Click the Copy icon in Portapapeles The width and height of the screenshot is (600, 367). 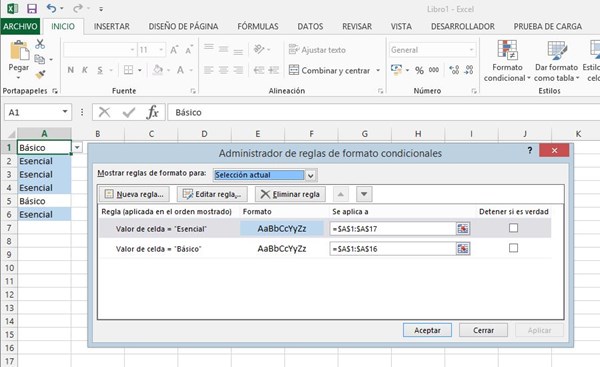click(x=39, y=59)
